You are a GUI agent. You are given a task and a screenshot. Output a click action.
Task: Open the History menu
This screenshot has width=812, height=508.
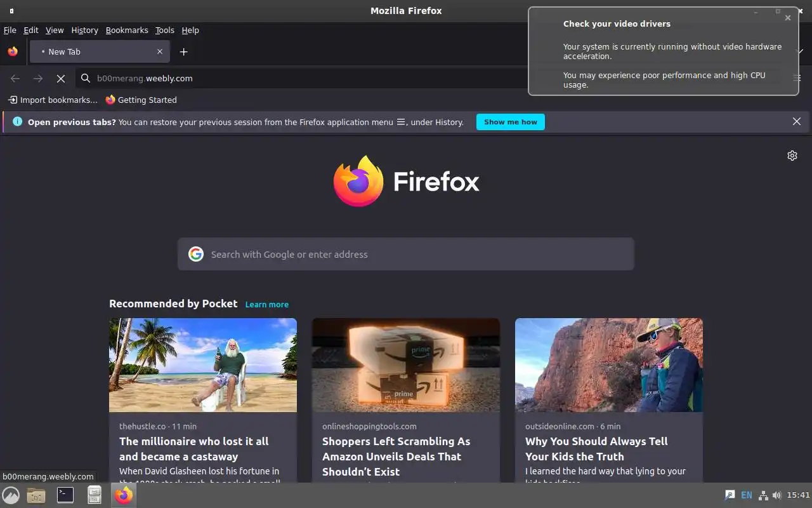pos(84,30)
